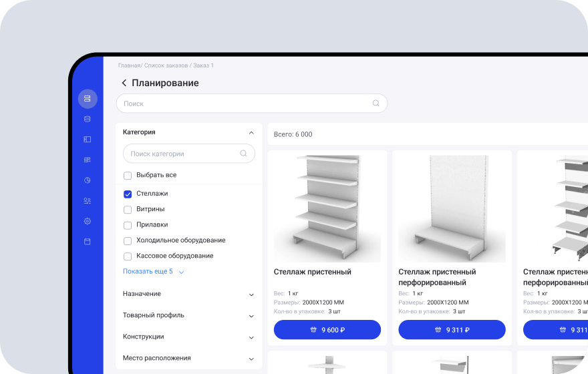This screenshot has width=588, height=374.
Task: Open the pie chart analytics sidebar icon
Action: (x=88, y=180)
